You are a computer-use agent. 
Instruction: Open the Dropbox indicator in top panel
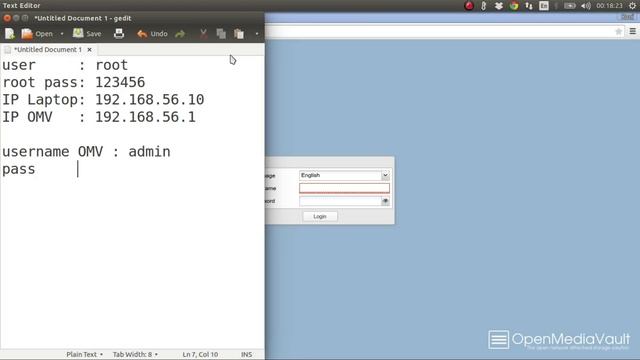pos(498,6)
